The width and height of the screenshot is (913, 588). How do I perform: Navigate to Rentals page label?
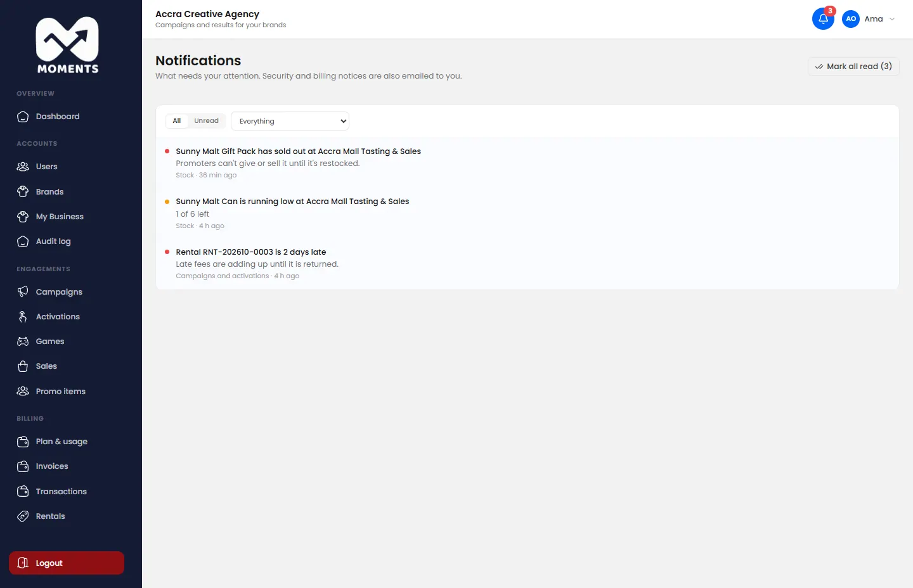click(x=50, y=516)
